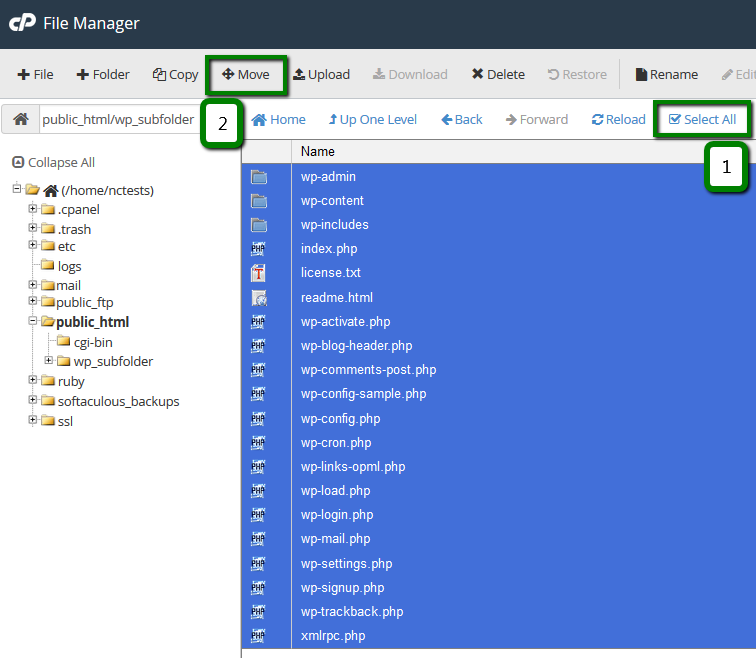Go Up One Level
Viewport: 756px width, 658px height.
(x=372, y=119)
